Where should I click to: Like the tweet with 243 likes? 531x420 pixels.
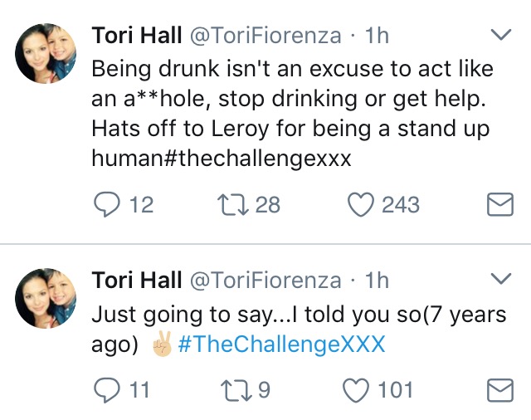point(361,204)
